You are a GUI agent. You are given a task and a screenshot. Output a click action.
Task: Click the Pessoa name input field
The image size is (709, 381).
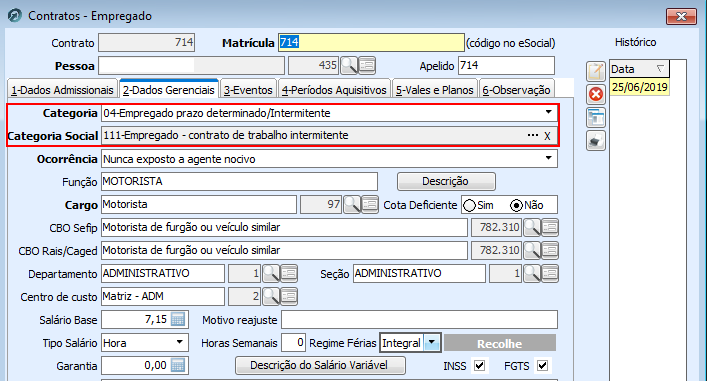(x=192, y=66)
